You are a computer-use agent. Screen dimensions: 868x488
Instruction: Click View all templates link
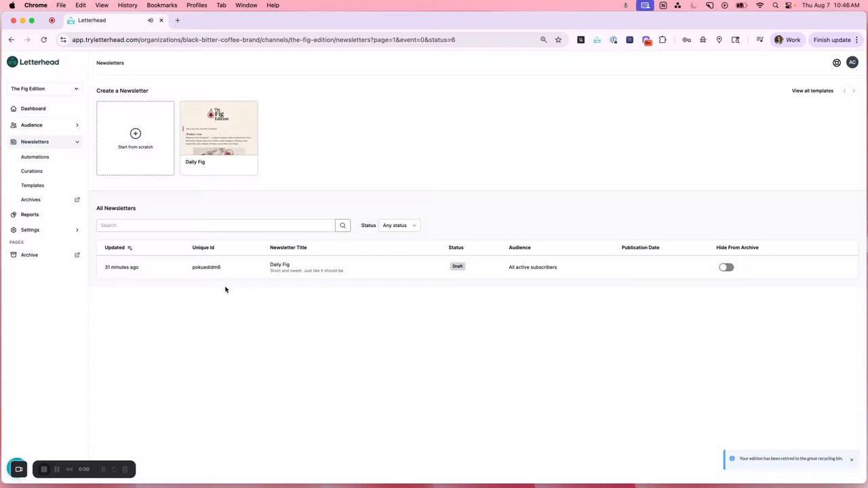pyautogui.click(x=812, y=91)
